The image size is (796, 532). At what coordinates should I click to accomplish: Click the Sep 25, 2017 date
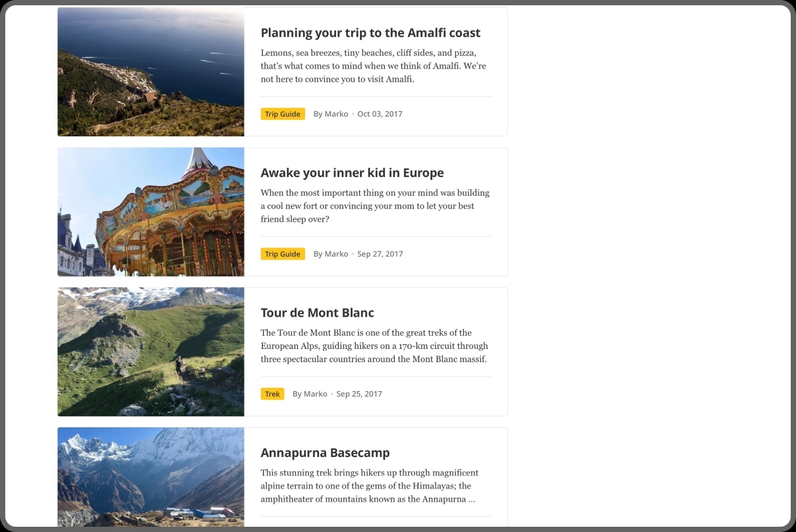point(359,394)
